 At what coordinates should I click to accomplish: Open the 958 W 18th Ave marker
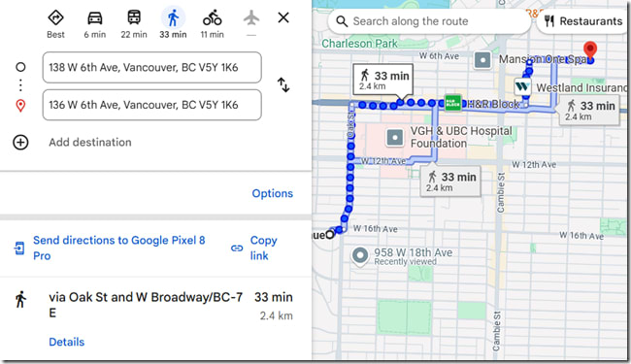[x=360, y=256]
